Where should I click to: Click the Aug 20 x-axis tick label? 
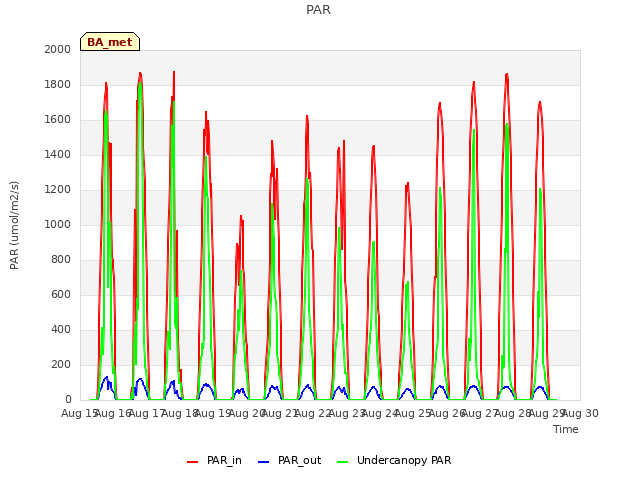pos(247,413)
